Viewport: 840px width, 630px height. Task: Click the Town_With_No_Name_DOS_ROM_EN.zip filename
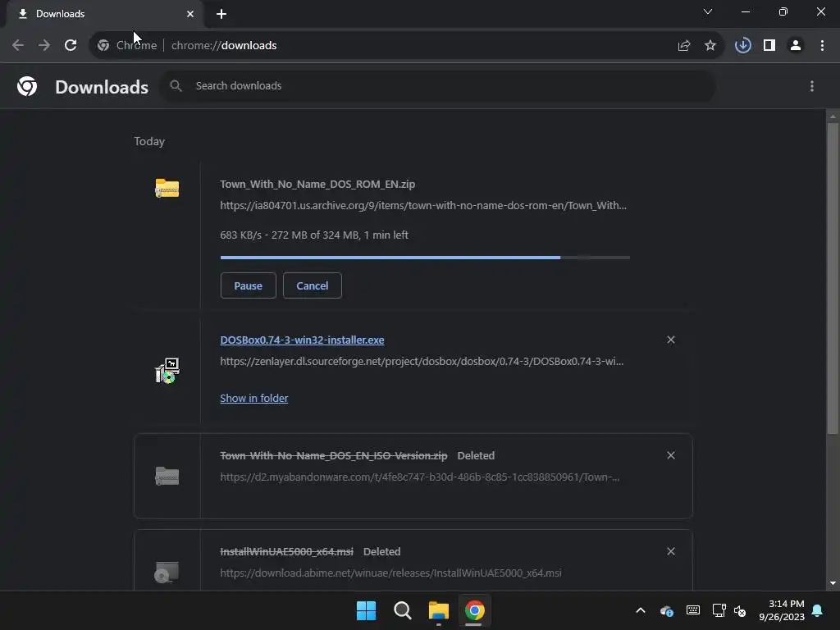317,185
